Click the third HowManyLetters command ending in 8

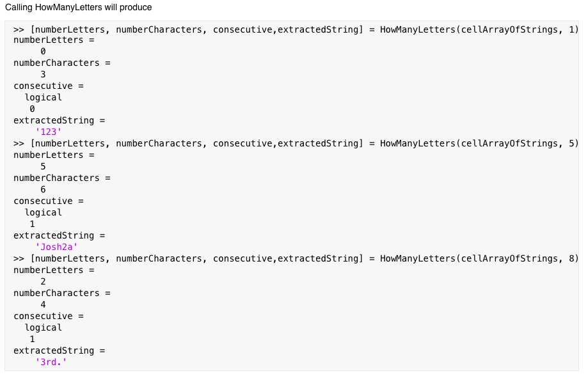tap(296, 258)
